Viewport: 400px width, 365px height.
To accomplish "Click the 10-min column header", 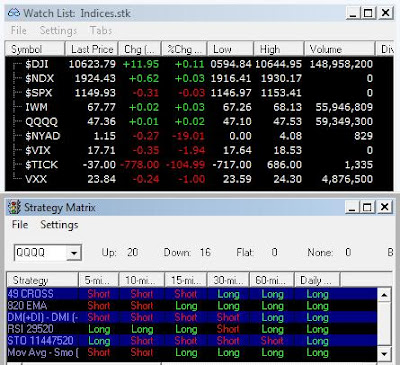I will (142, 280).
